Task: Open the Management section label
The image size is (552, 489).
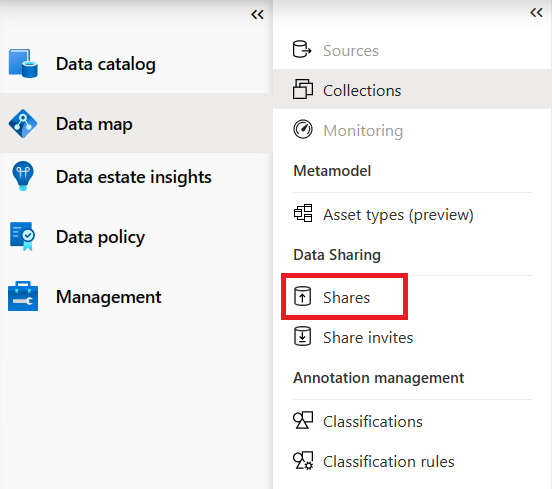Action: point(109,297)
